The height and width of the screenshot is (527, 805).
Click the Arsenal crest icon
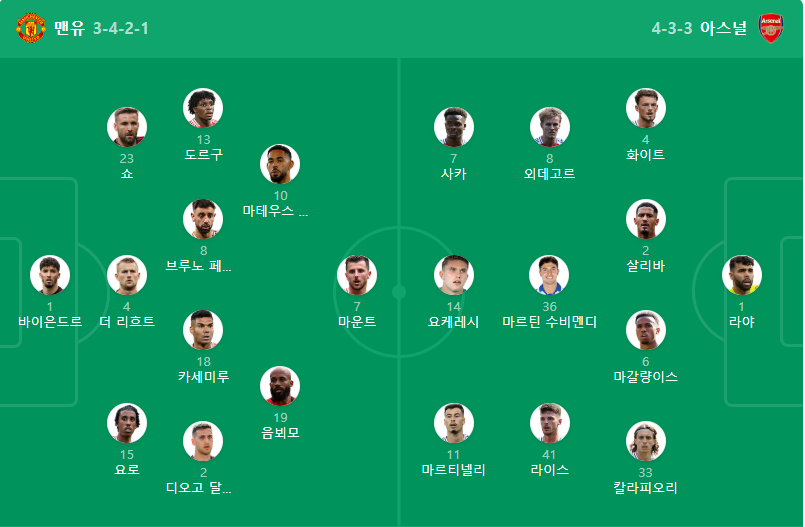(x=771, y=28)
